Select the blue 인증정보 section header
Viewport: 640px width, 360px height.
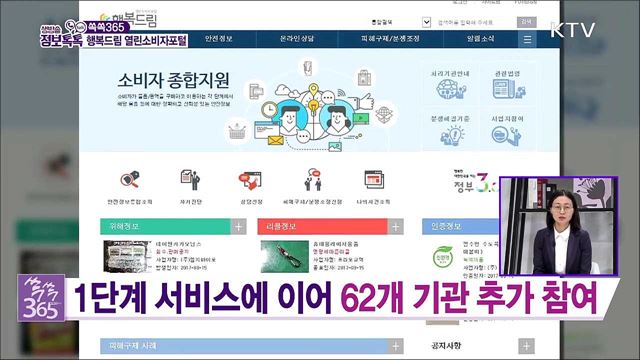460,227
